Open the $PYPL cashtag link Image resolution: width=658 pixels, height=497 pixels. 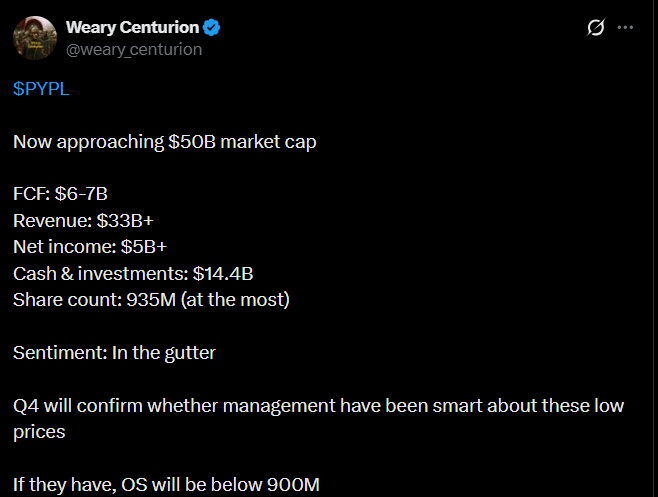coord(41,88)
